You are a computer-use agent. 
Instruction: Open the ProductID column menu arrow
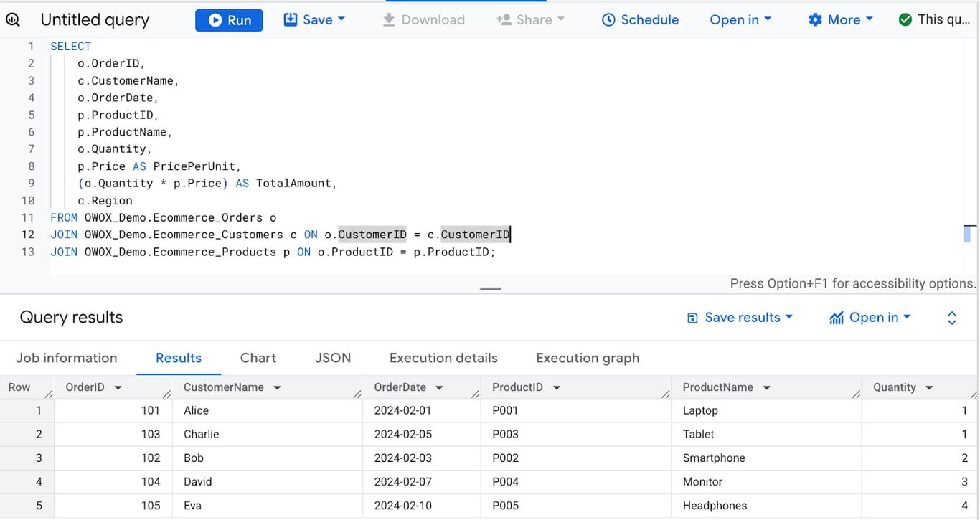(x=556, y=388)
